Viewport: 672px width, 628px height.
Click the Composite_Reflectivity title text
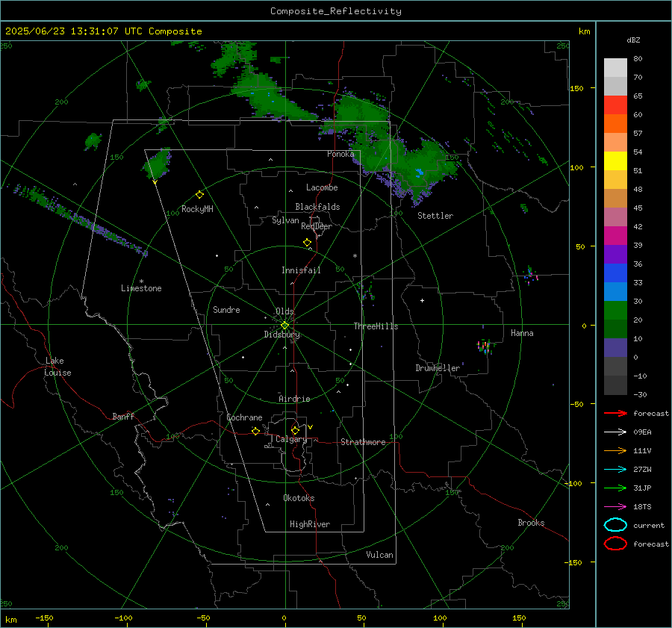pos(335,11)
